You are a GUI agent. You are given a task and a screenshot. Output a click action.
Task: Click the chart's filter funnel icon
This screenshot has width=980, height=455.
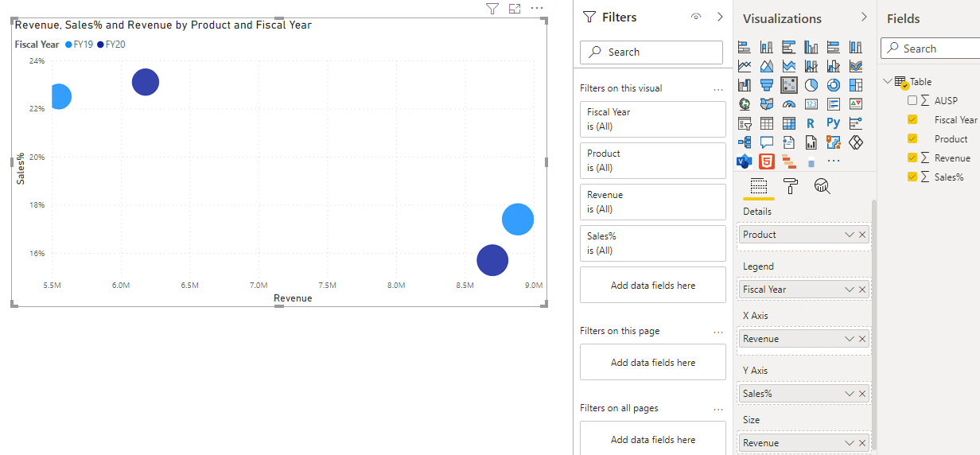click(x=492, y=9)
